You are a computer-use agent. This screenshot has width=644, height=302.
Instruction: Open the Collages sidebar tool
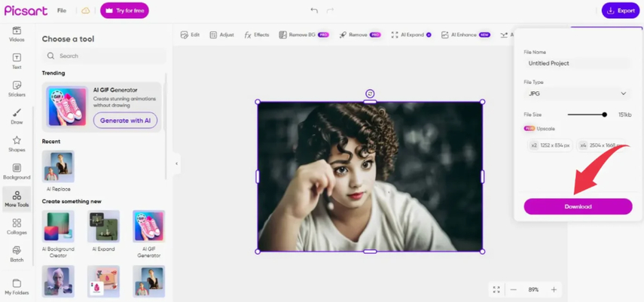pos(17,227)
